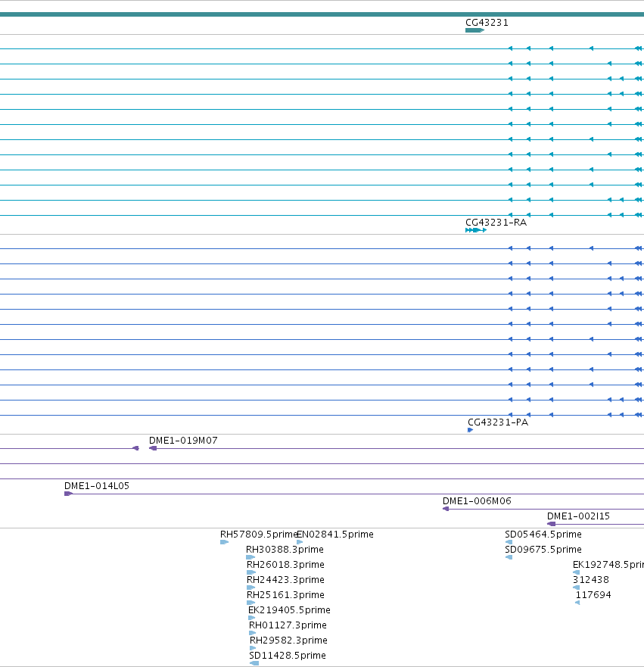Click the EN02841.5prime label

click(x=335, y=535)
